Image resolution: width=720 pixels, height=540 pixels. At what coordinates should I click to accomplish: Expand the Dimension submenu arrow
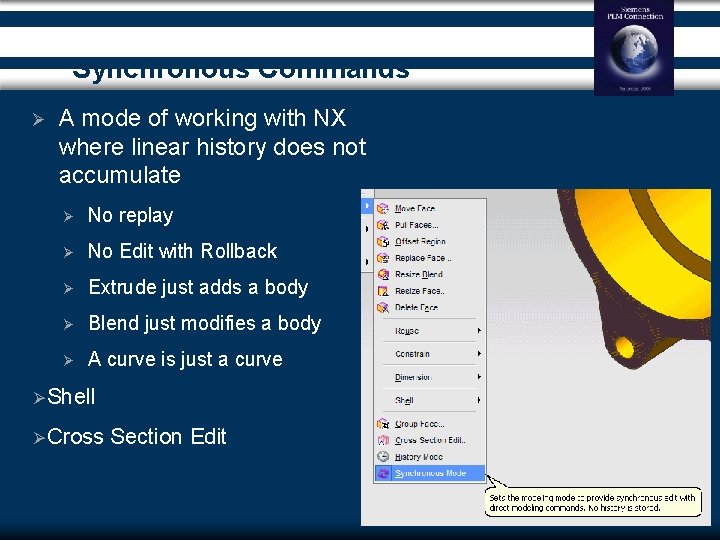[479, 377]
